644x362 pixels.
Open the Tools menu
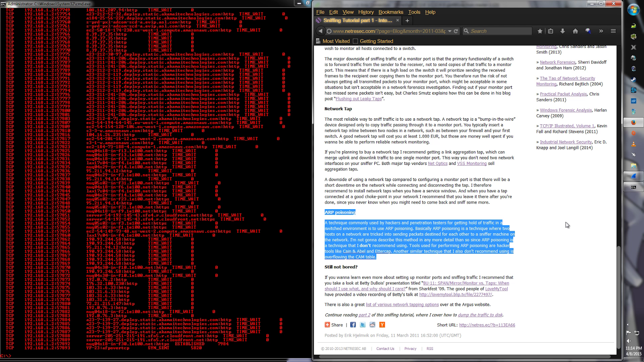(x=414, y=12)
